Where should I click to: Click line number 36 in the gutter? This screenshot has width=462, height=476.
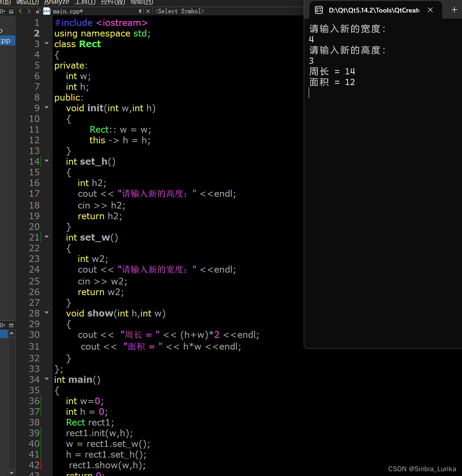pos(34,401)
